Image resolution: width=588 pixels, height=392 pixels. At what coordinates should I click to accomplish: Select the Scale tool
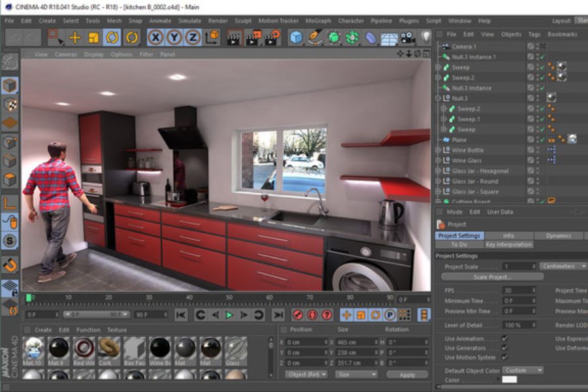[93, 37]
